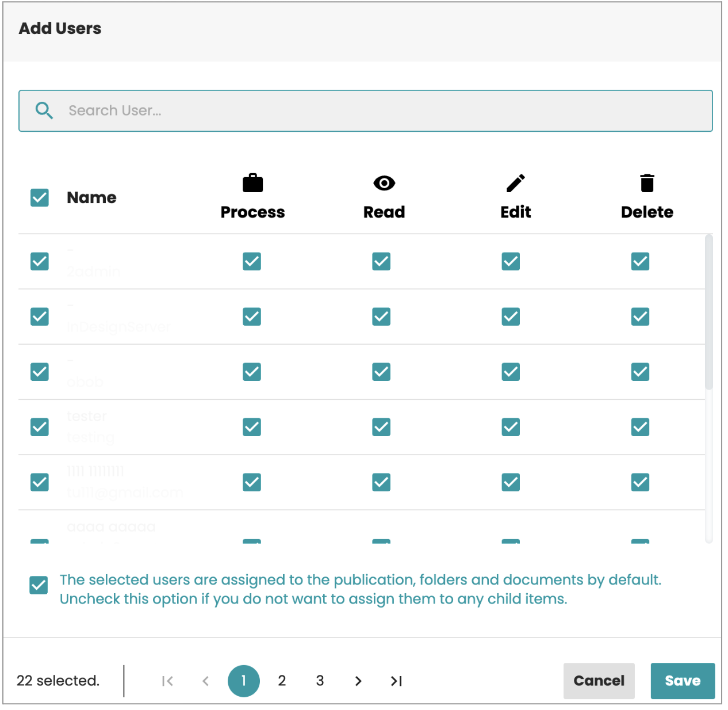The image size is (728, 710).
Task: Uncheck Delete permission for InDesignServer user
Action: 640,316
